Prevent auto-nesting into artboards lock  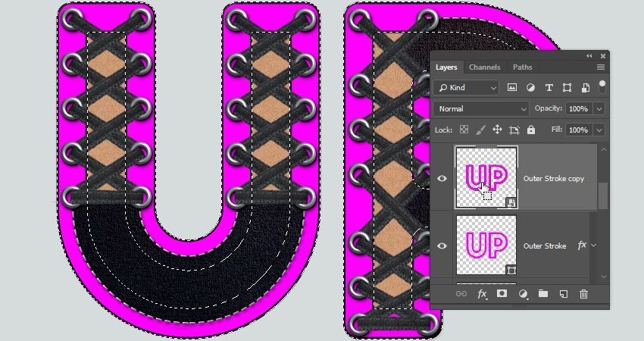[514, 130]
